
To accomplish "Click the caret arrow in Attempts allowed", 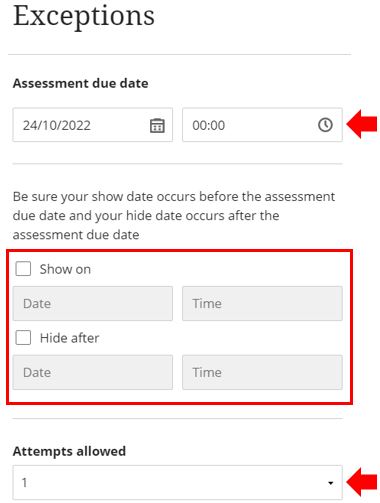I will pyautogui.click(x=330, y=483).
